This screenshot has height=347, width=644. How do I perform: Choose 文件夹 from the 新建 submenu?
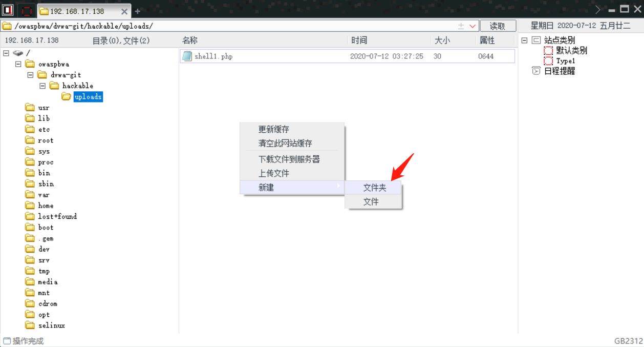click(x=374, y=188)
